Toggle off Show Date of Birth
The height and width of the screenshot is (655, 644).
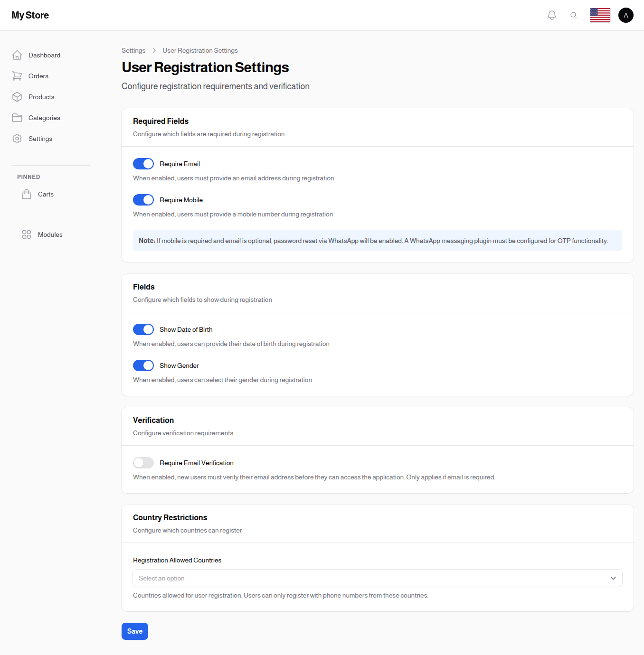(143, 329)
